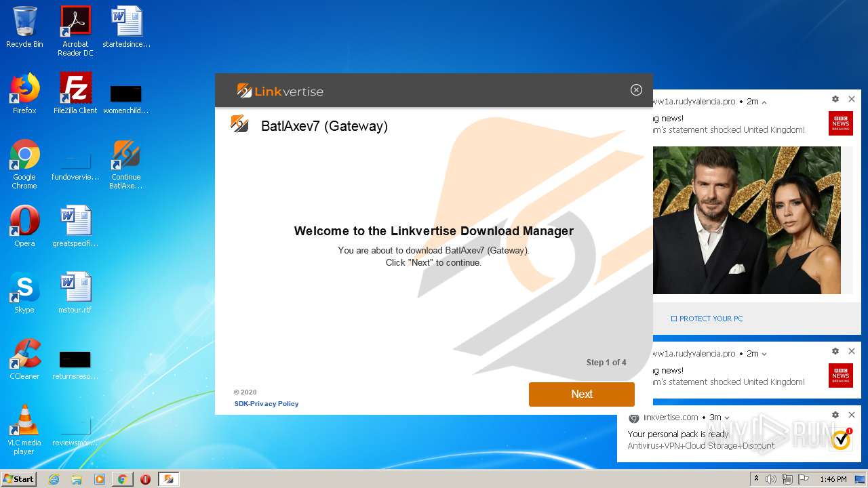Launch Opera desktop shortcut

24,226
